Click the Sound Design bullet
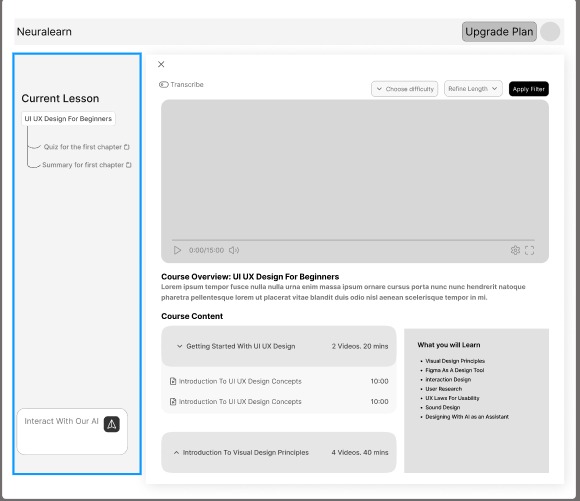 point(442,407)
